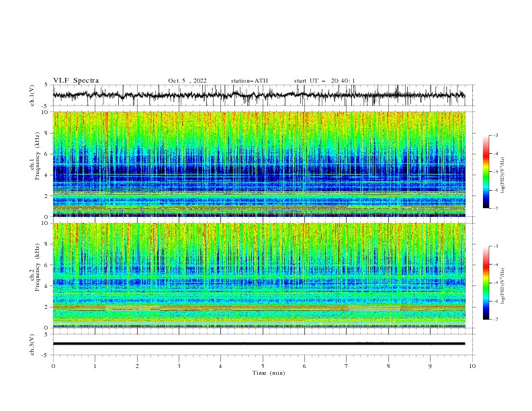Click the ch.2 color bar 'log(PSD)(V²/Hz)' label
This screenshot has height=411, width=532.
(x=503, y=286)
